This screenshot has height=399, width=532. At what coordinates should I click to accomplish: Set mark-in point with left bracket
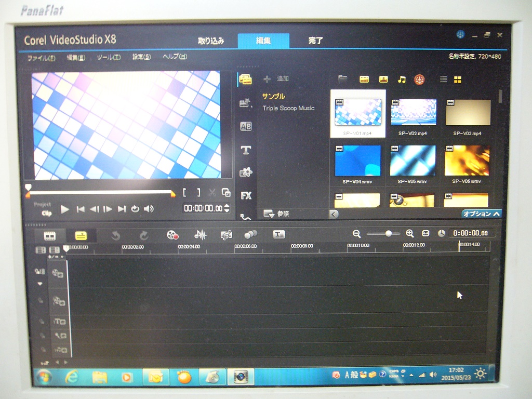point(184,193)
